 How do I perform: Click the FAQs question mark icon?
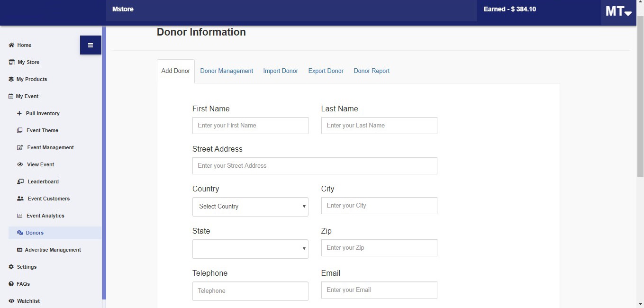point(11,284)
